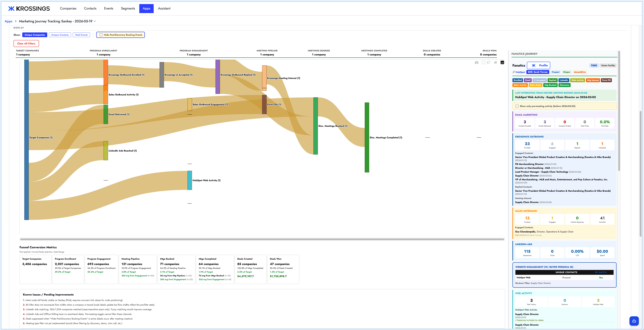This screenshot has width=644, height=330.
Task: Click the Mtgs Booked 71 companies card
Action: 176,269
